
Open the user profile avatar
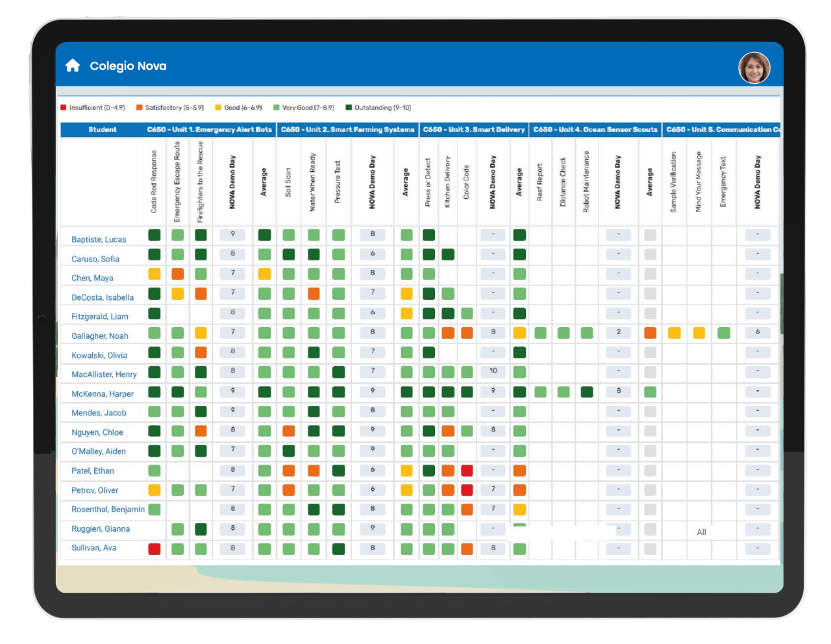(x=754, y=68)
